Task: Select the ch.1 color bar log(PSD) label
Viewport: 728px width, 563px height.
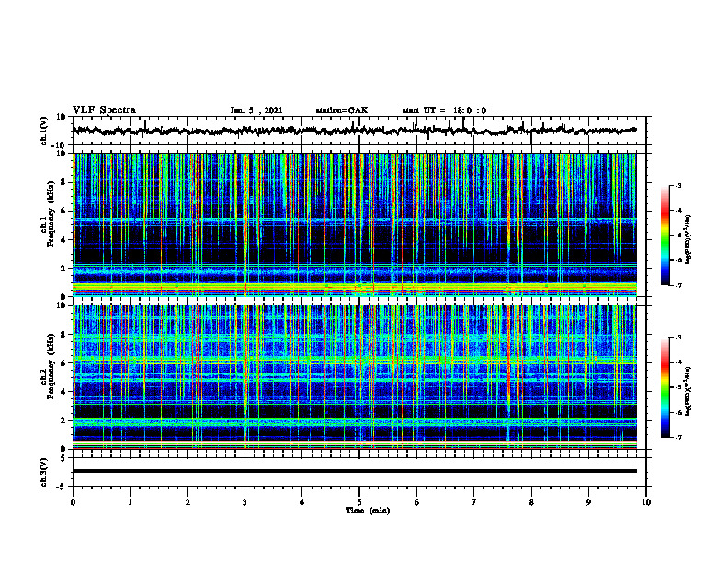Action: point(688,239)
